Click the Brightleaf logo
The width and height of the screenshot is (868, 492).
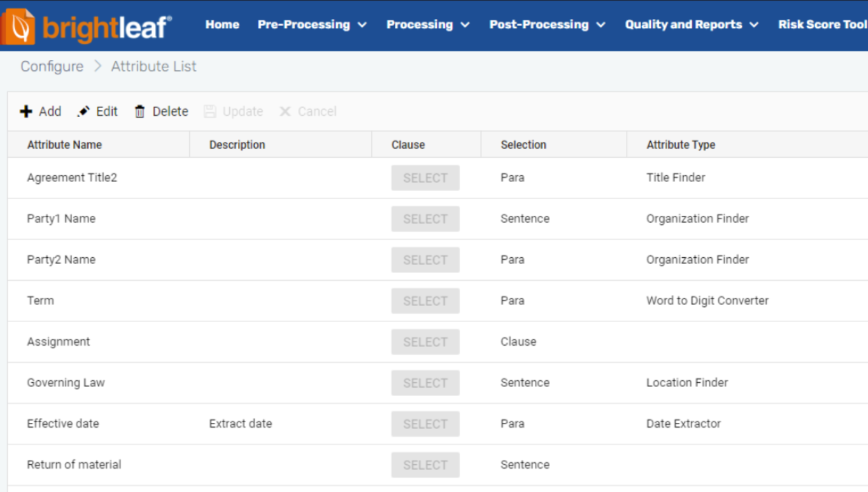[x=85, y=24]
